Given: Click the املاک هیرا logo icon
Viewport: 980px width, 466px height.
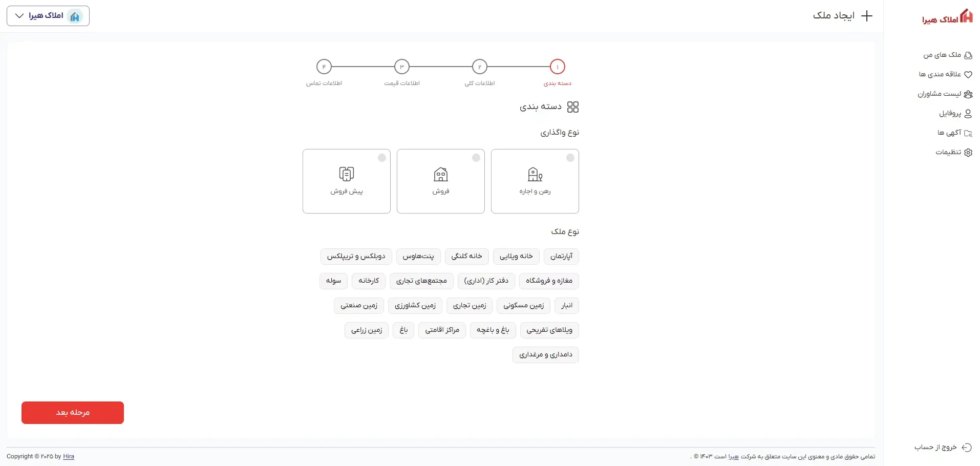Looking at the screenshot, I should (966, 16).
